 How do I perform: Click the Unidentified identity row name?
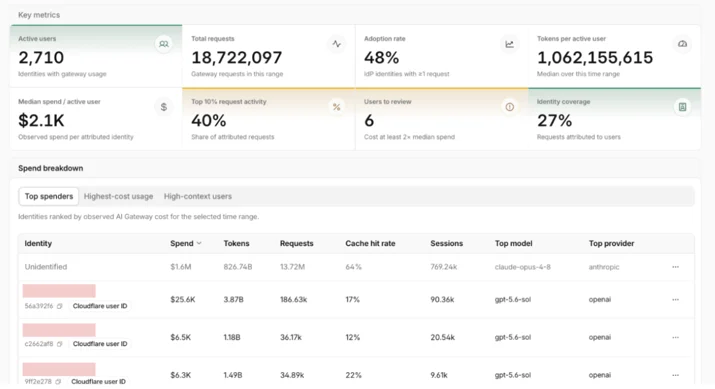pos(46,267)
